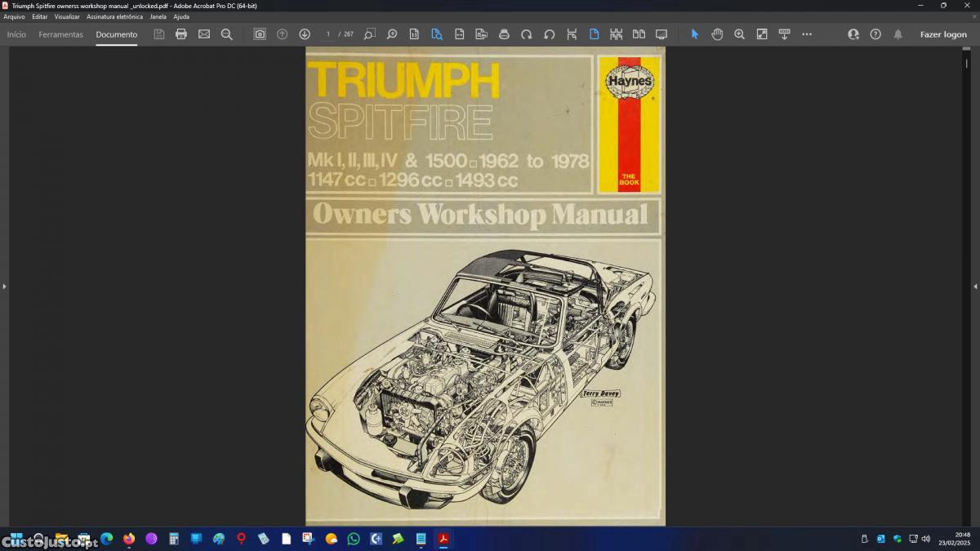Toggle two-page view mode
The height and width of the screenshot is (551, 980).
click(x=639, y=34)
